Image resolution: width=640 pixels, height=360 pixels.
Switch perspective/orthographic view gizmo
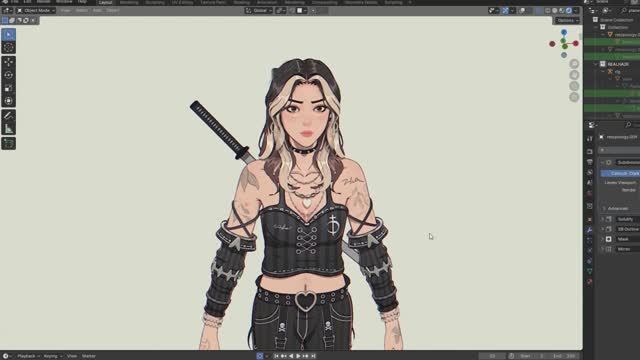574,97
